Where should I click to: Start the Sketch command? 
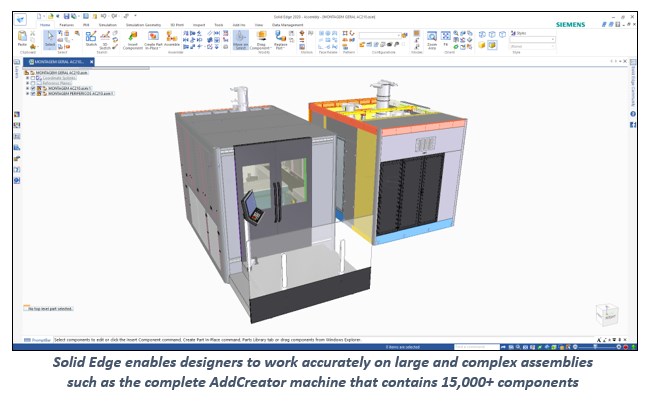pos(91,39)
